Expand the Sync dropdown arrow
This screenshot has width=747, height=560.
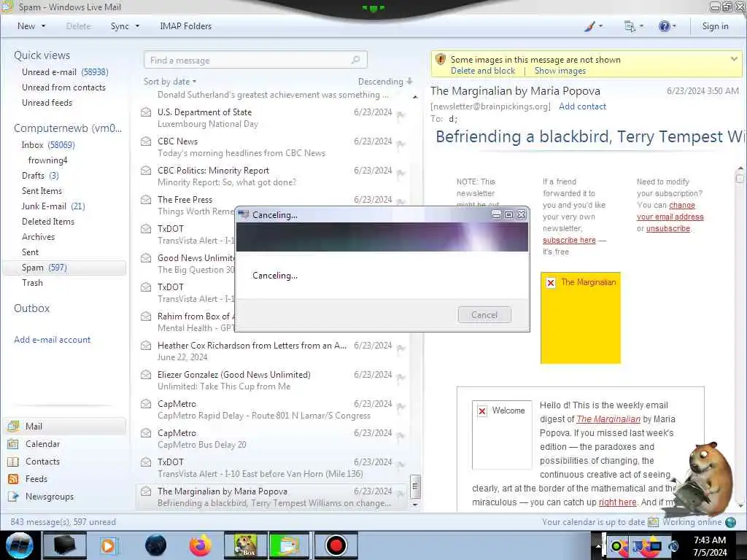(x=137, y=26)
